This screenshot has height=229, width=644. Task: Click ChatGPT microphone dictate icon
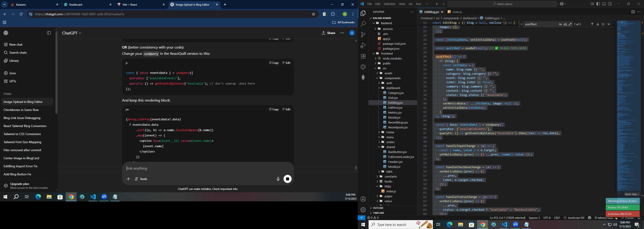[x=278, y=179]
